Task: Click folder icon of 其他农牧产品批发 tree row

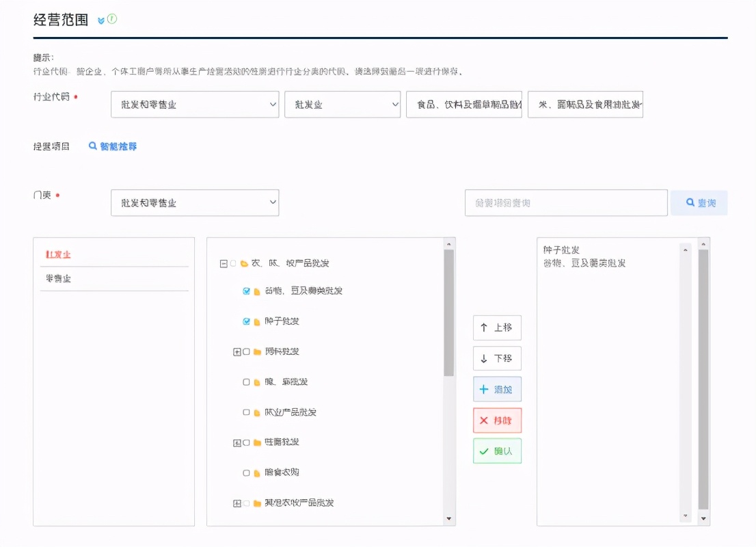Action: 257,503
